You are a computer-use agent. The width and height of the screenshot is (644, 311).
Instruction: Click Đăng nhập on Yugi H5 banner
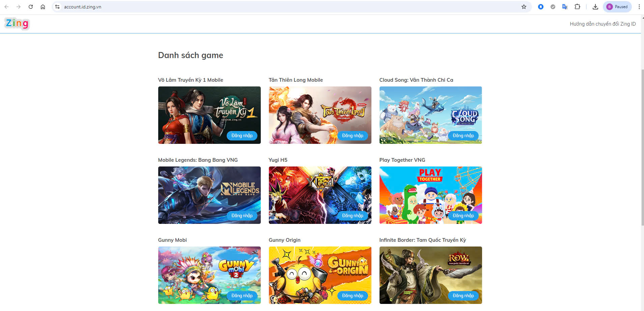click(353, 216)
